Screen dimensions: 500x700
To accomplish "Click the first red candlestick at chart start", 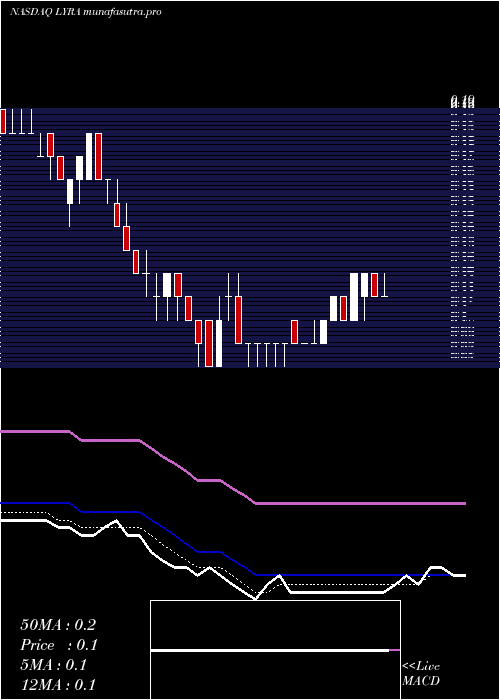I will (x=3, y=121).
